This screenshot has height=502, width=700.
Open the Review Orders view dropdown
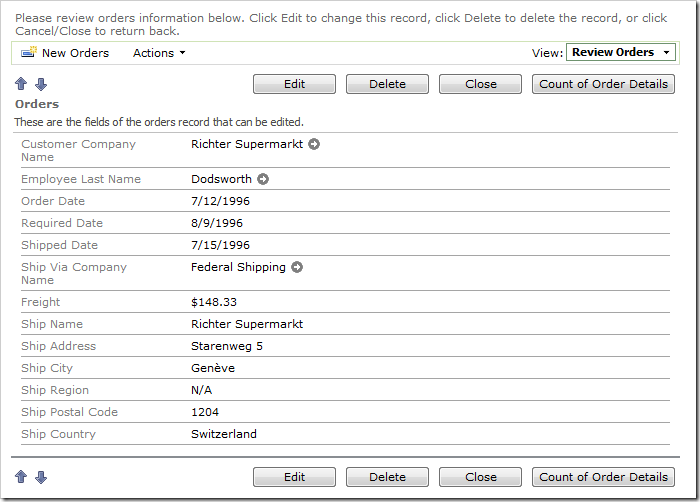[620, 53]
